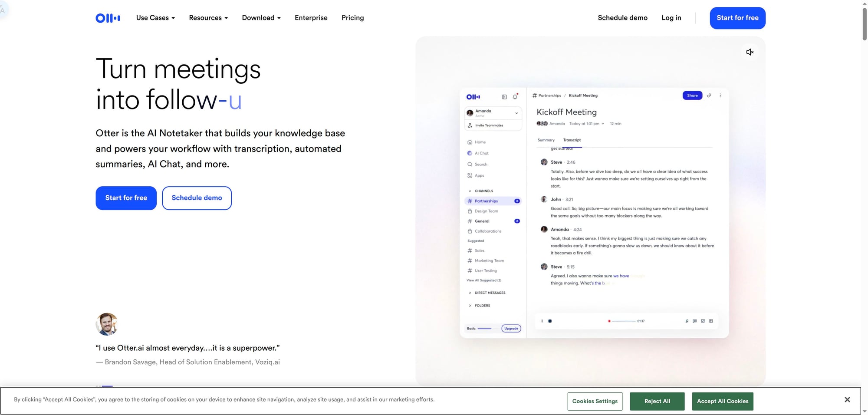
Task: Collapse the Channels section
Action: click(x=470, y=191)
